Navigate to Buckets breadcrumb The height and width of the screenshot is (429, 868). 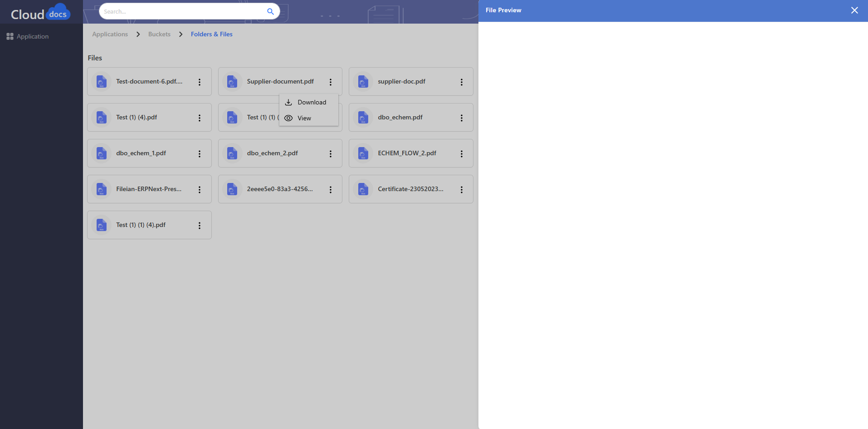click(159, 34)
